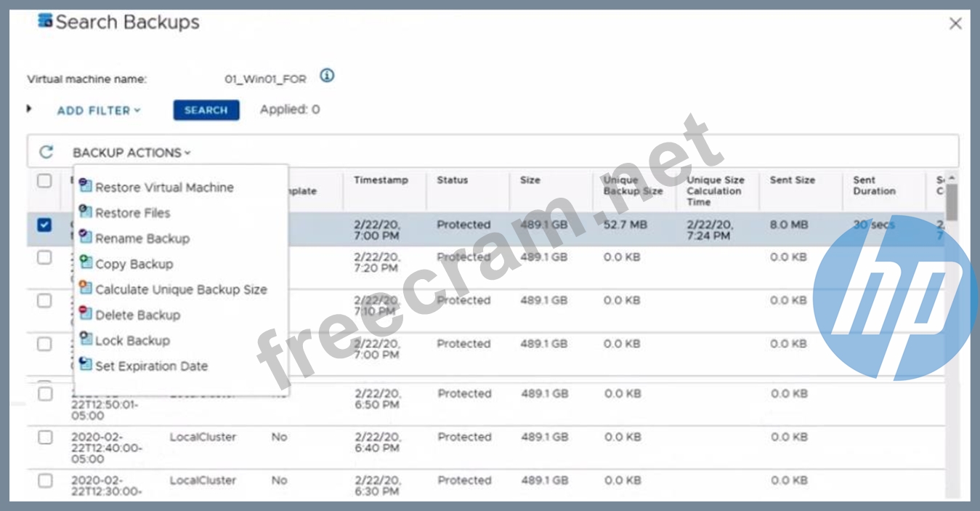
Task: Click the Lock Backup icon
Action: tap(86, 339)
